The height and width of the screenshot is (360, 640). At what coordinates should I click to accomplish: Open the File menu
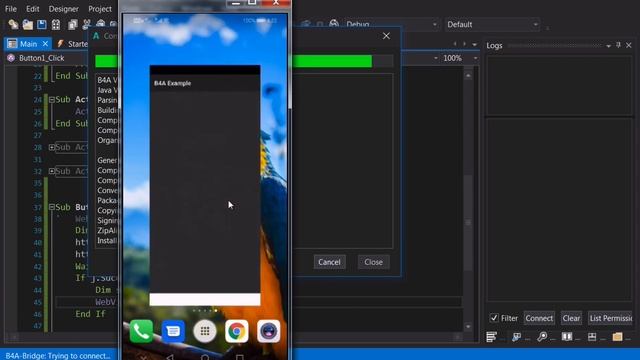click(x=11, y=9)
